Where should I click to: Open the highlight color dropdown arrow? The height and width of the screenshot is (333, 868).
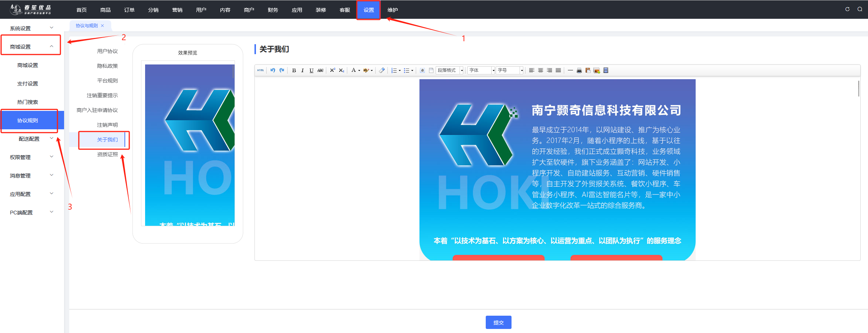point(372,70)
